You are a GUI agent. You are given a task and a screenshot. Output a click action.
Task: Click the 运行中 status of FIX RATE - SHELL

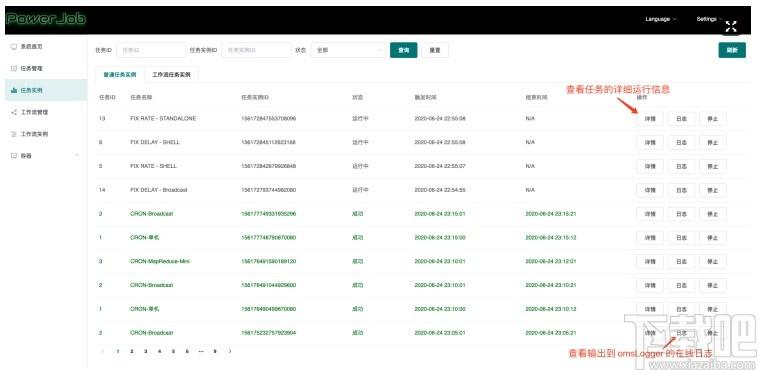click(x=360, y=166)
